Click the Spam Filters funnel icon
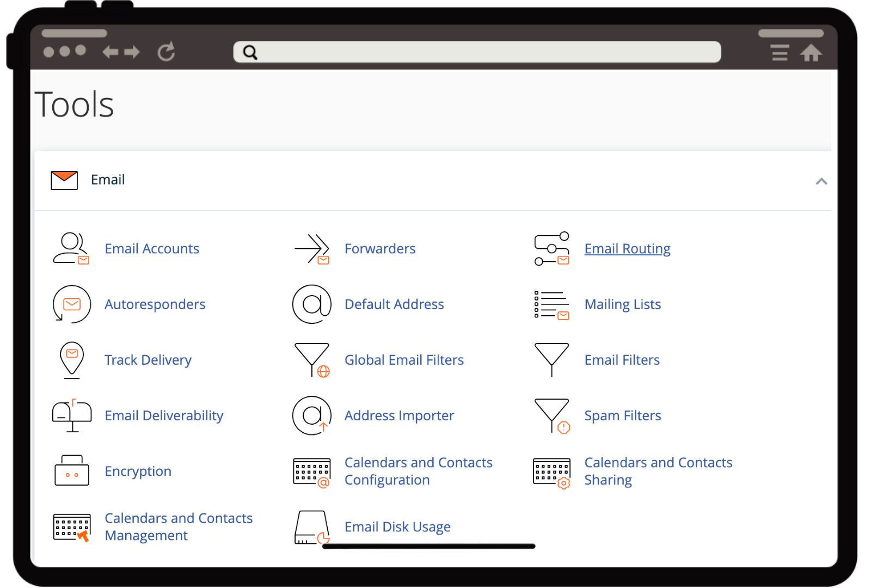 pos(552,415)
